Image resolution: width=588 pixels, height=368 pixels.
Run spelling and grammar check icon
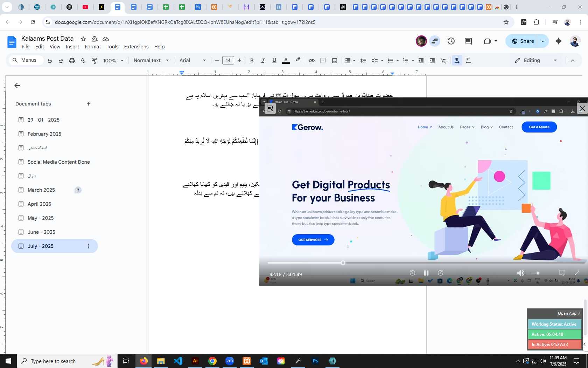(x=83, y=61)
